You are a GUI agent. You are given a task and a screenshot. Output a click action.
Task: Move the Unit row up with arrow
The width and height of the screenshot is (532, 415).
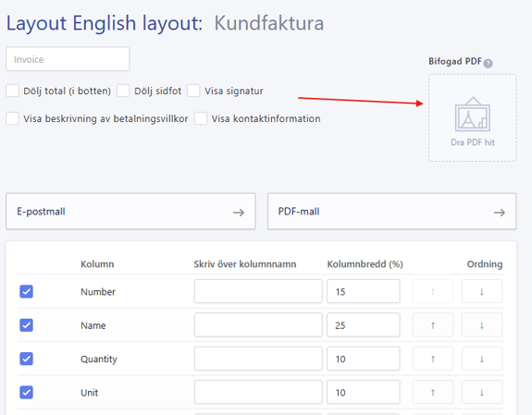(x=433, y=392)
